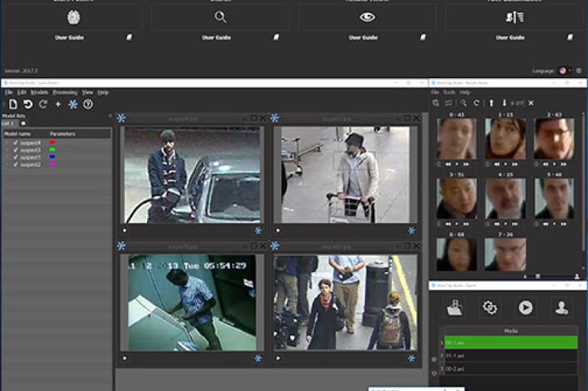Select the 00-2.avi media row
The height and width of the screenshot is (391, 588).
(511, 368)
